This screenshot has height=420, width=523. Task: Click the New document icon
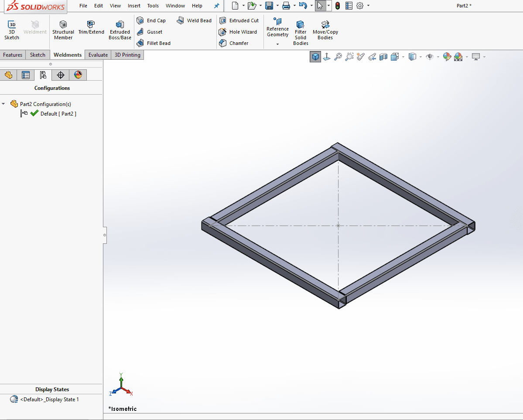[x=235, y=6]
